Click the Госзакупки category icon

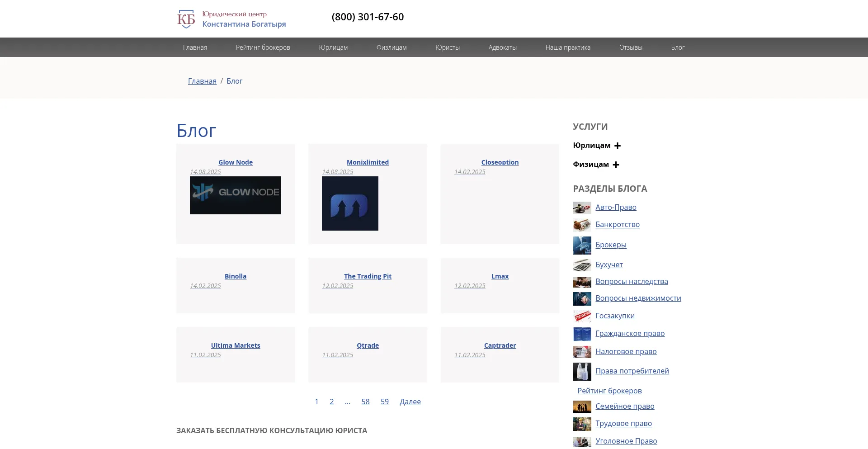(582, 316)
